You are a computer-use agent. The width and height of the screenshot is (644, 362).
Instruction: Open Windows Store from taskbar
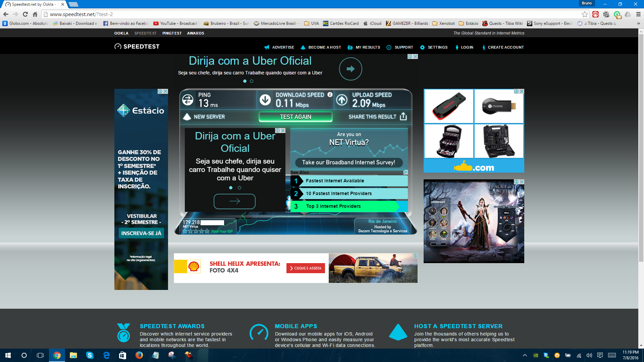pyautogui.click(x=122, y=355)
